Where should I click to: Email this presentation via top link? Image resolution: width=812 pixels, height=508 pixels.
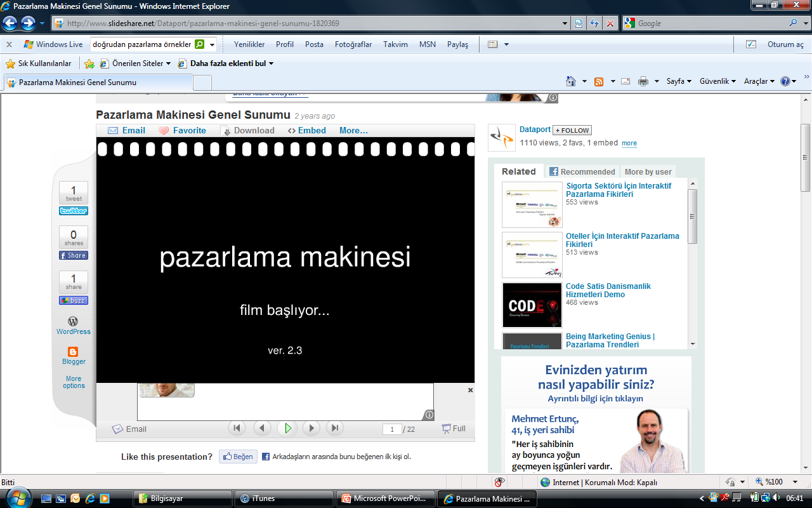[x=126, y=130]
